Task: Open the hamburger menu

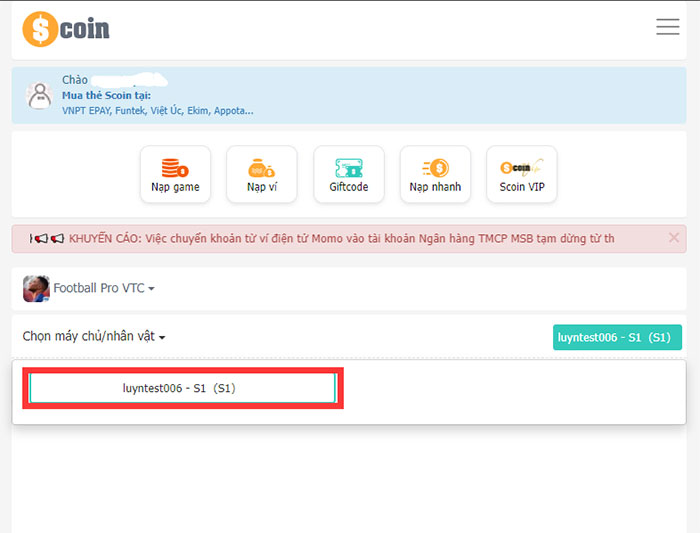Action: point(667,27)
